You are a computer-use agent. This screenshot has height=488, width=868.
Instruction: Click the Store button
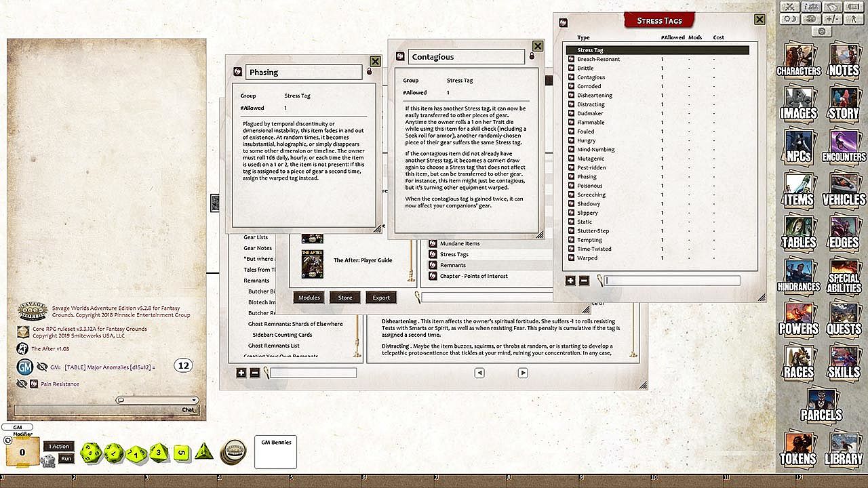(x=345, y=298)
